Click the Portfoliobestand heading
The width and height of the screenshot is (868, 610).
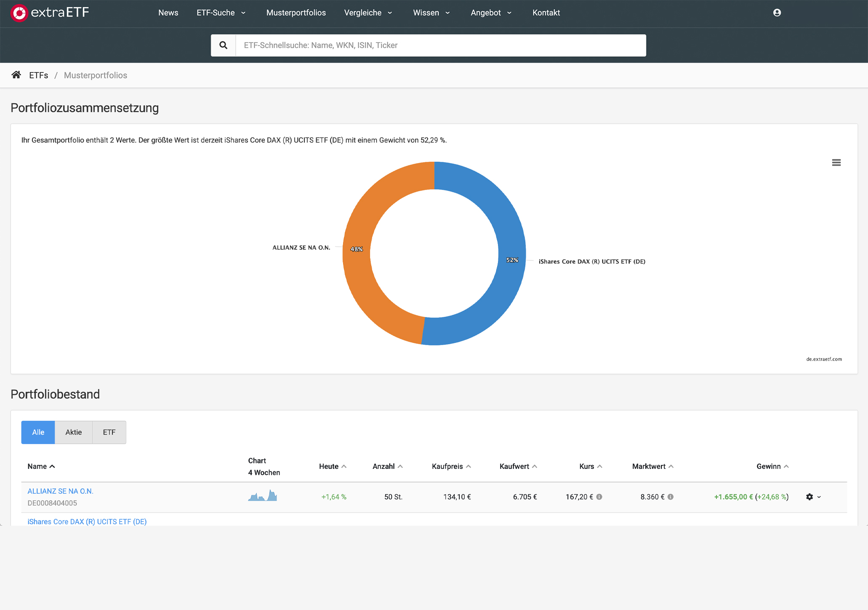[x=55, y=394]
